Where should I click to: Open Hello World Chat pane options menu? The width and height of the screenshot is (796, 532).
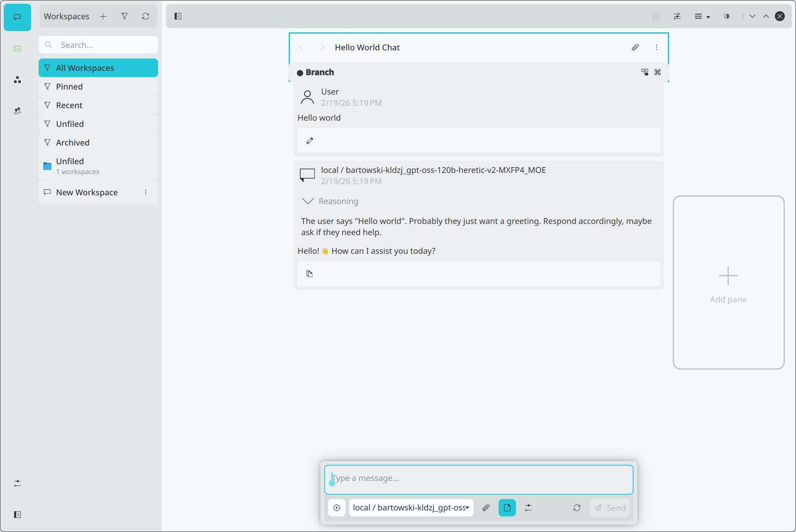click(657, 48)
